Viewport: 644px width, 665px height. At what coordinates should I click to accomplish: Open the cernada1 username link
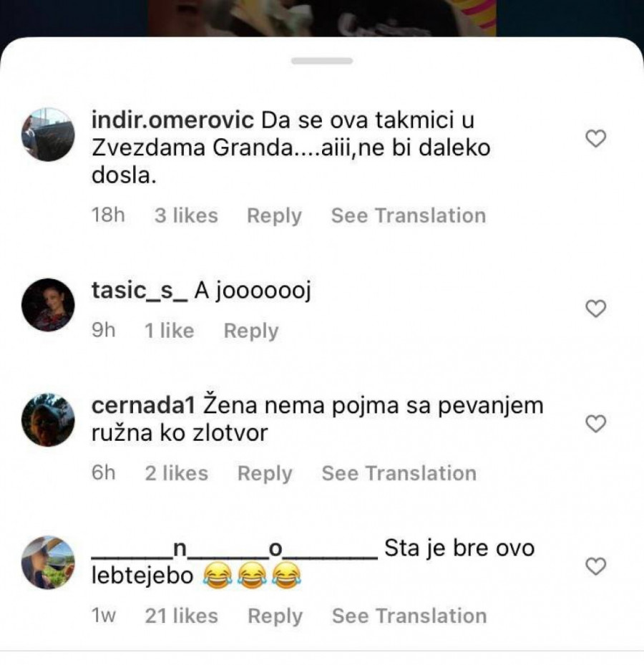click(143, 405)
